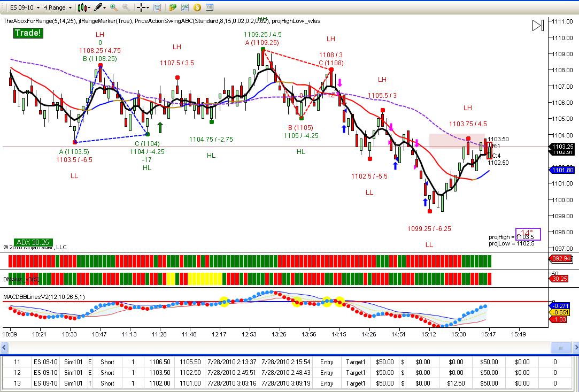Click the indicator list text at chart top
The width and height of the screenshot is (579, 392).
coord(162,21)
